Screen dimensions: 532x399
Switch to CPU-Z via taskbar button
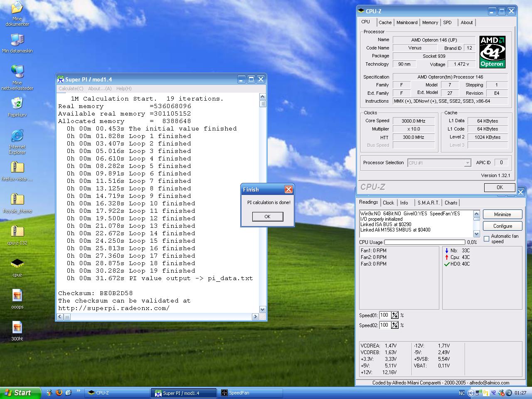coord(117,393)
